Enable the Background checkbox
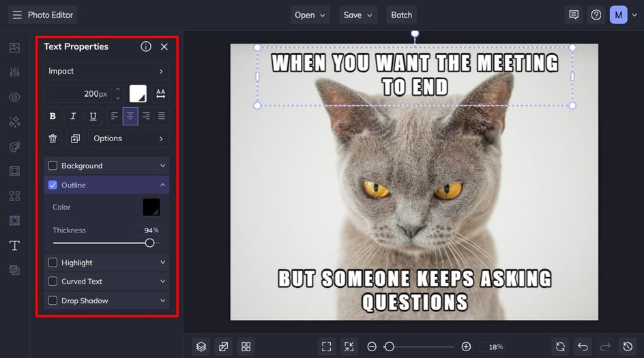This screenshot has height=358, width=644. (53, 166)
